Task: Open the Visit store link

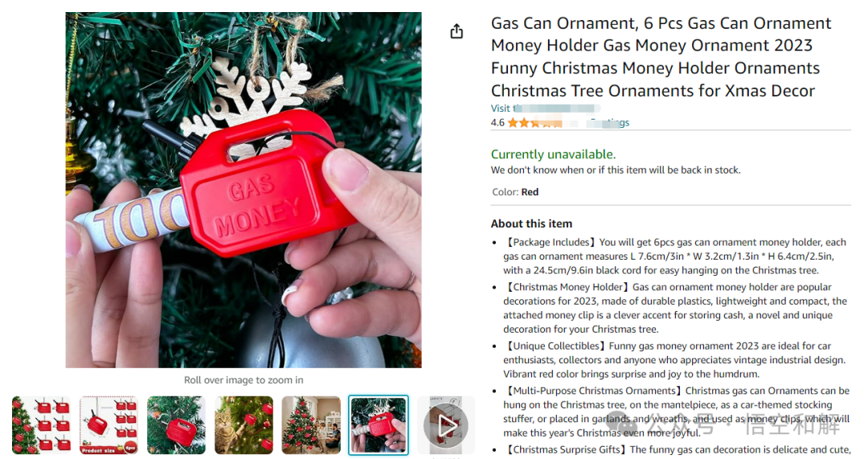Action: pyautogui.click(x=545, y=109)
